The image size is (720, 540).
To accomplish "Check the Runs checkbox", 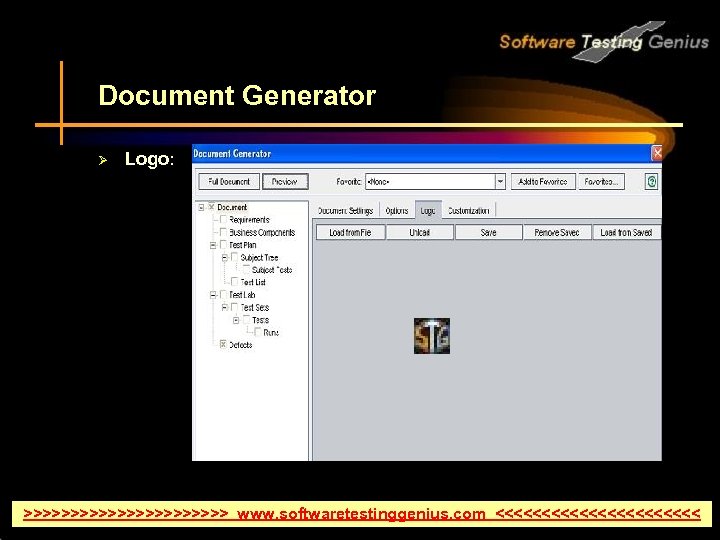I will coord(258,332).
